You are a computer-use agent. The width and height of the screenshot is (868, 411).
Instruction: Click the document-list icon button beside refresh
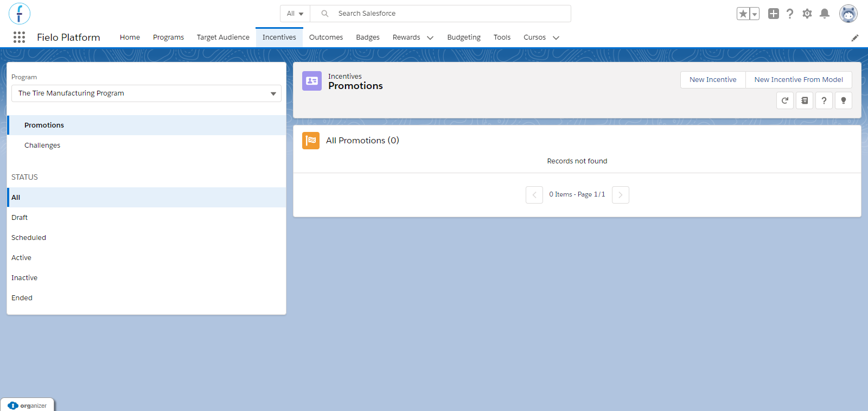[x=805, y=100]
